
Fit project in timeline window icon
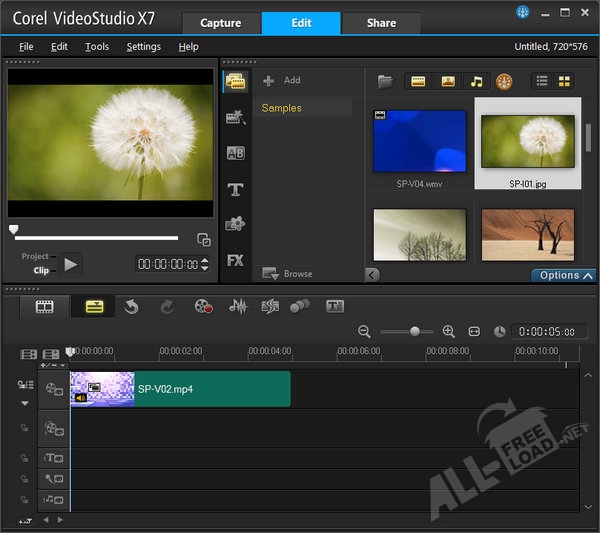coord(474,331)
